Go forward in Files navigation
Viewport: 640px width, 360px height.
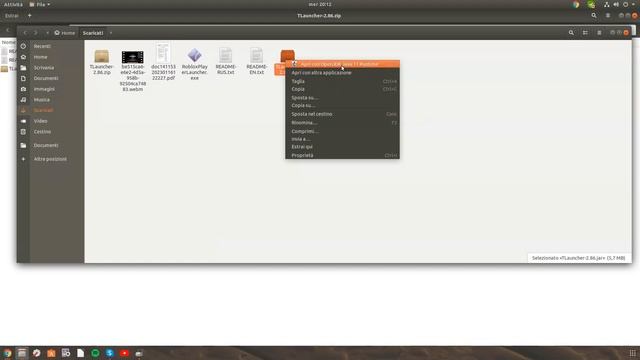coord(36,33)
